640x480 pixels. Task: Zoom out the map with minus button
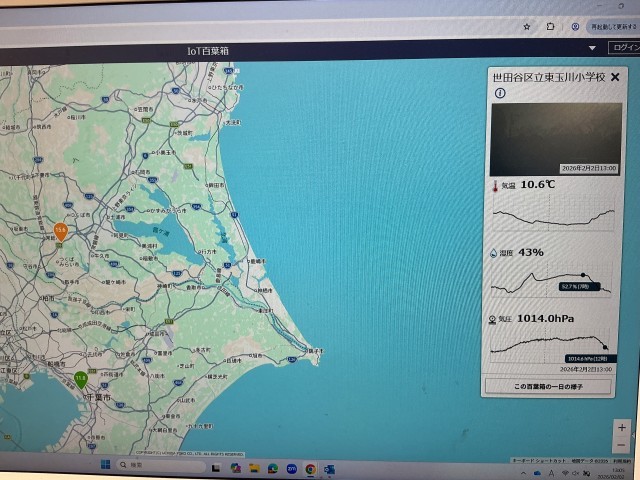pos(621,444)
